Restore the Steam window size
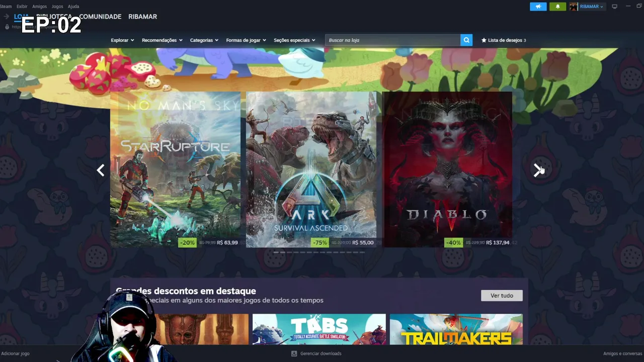 pos(639,6)
